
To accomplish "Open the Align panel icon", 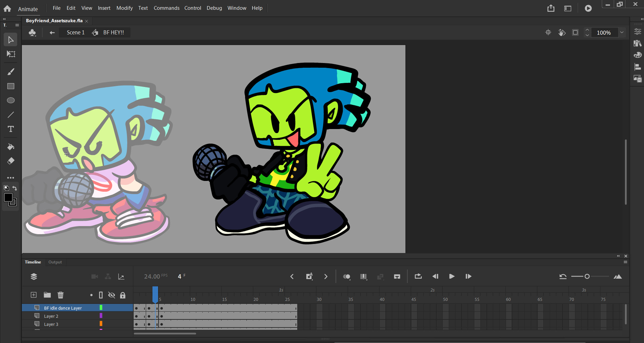I will click(x=638, y=67).
